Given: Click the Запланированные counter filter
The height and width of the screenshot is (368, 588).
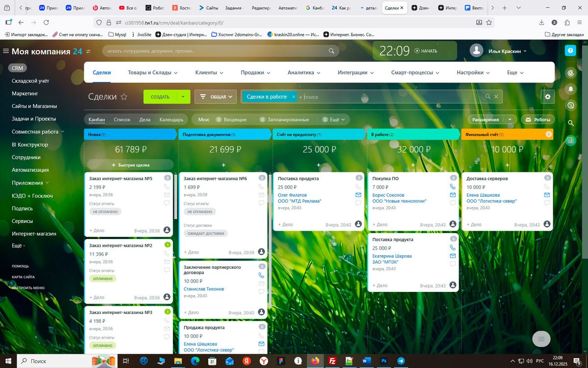Looking at the screenshot, I should (284, 119).
